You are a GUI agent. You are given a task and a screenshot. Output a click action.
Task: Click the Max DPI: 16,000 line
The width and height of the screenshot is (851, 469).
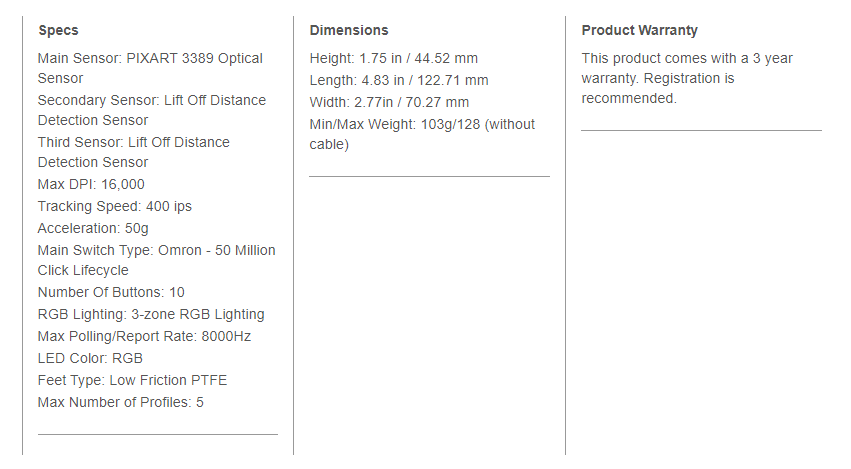coord(91,185)
